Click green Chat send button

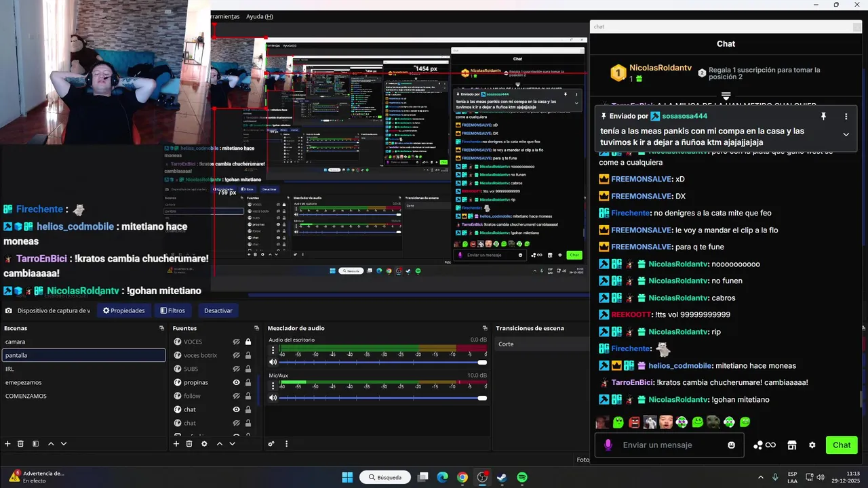[x=842, y=445]
